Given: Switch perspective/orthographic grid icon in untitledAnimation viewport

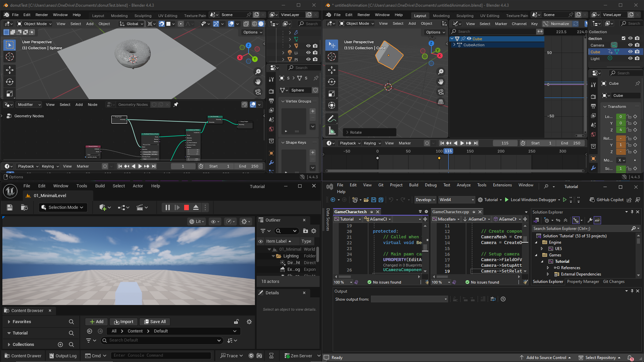Looking at the screenshot, I should coord(441,102).
